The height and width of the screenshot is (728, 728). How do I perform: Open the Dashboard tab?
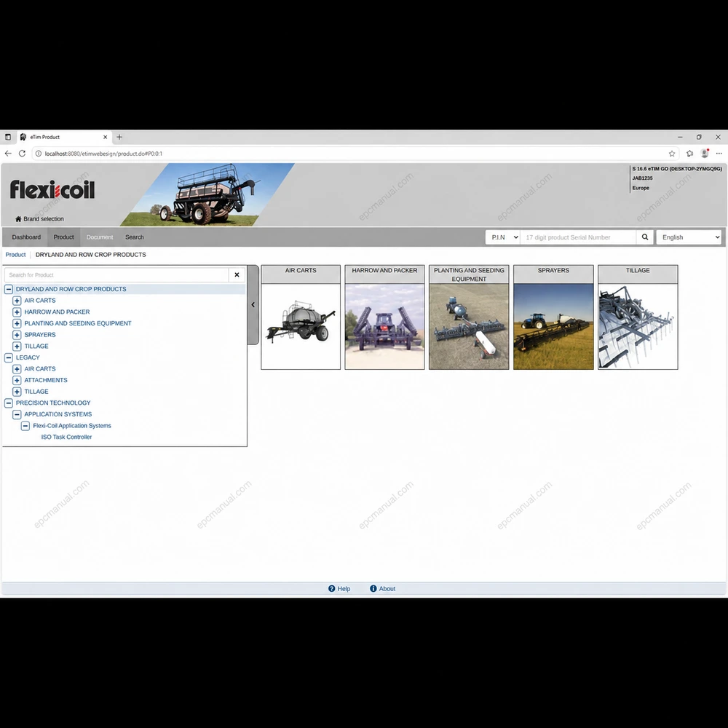26,237
